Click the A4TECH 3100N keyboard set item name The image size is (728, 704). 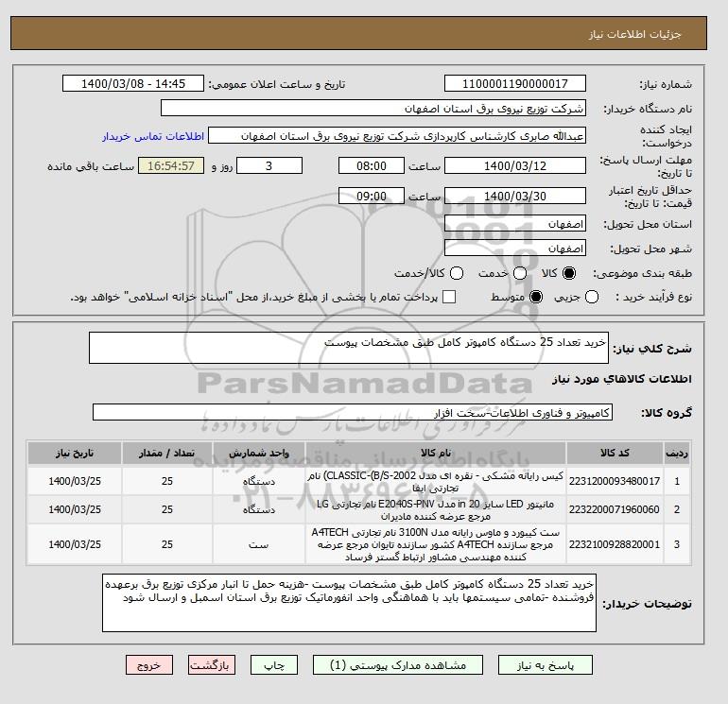436,545
